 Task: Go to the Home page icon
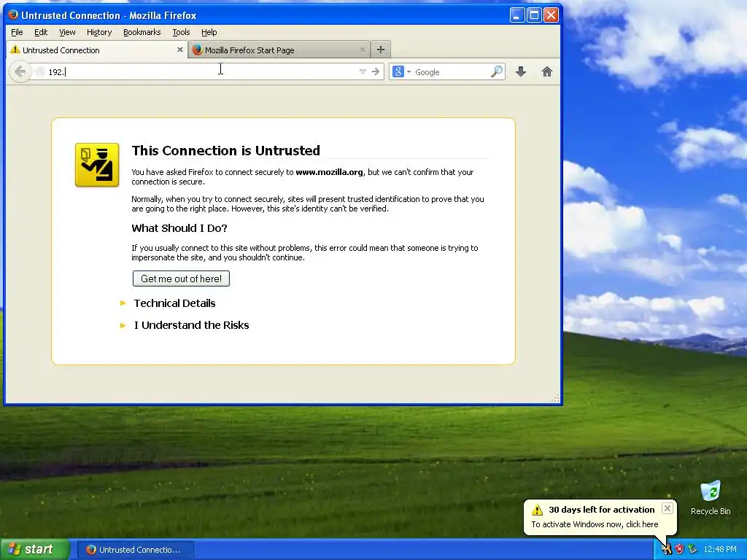547,72
